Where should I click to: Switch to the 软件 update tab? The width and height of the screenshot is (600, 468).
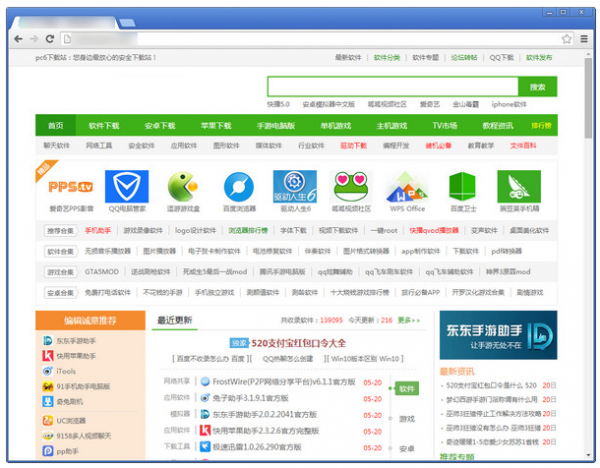(407, 389)
